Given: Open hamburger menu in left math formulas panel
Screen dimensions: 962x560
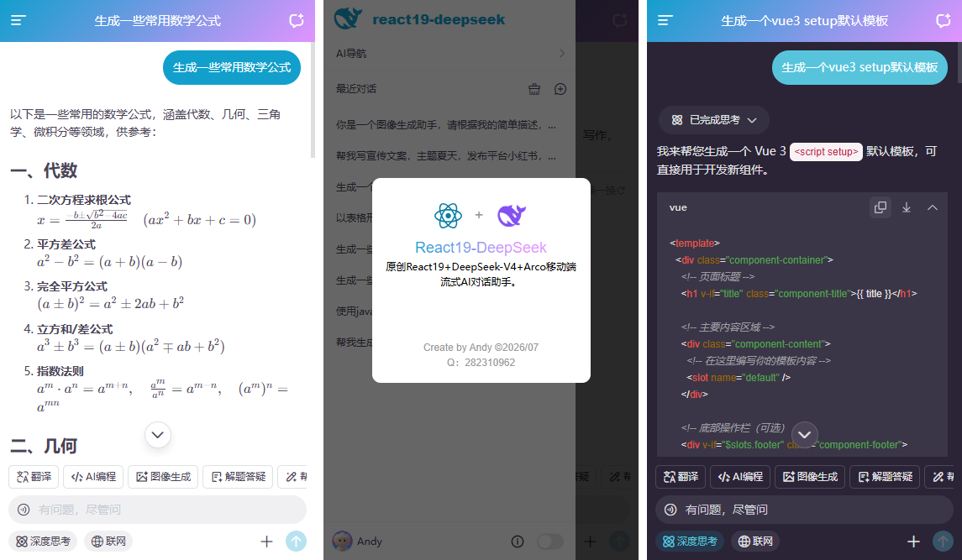Looking at the screenshot, I should [18, 20].
